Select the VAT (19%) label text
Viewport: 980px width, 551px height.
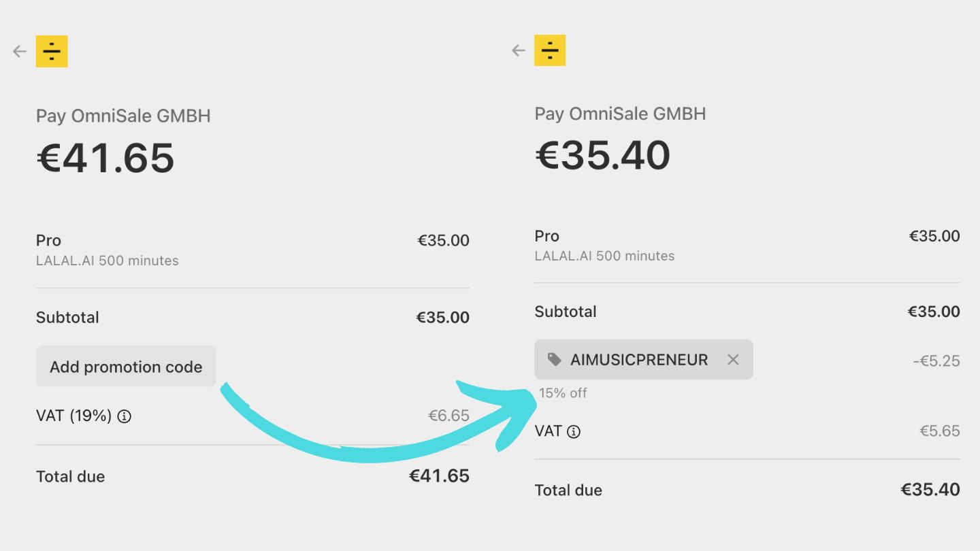73,416
